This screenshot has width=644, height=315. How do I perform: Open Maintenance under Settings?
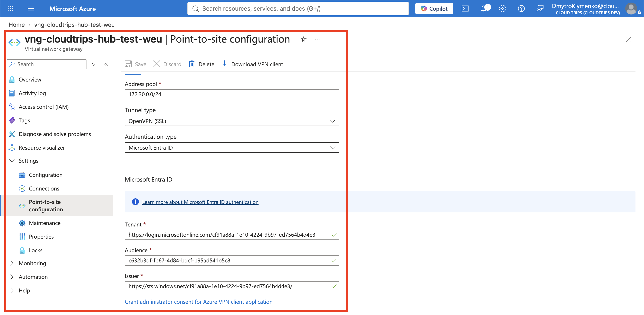pyautogui.click(x=45, y=223)
